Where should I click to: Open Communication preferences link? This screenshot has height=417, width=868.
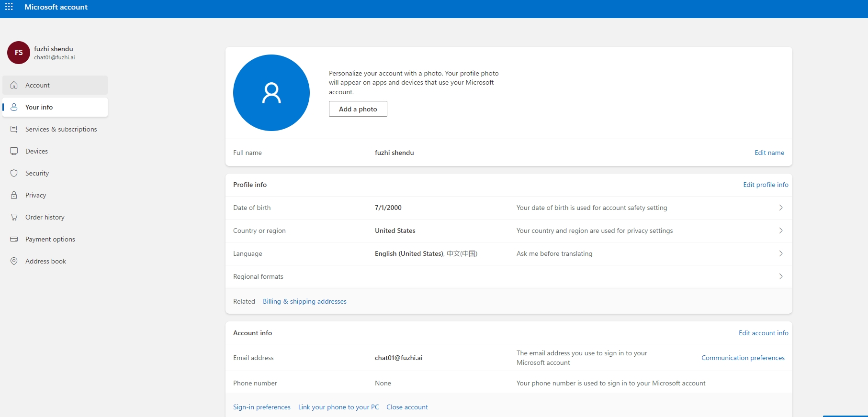743,358
